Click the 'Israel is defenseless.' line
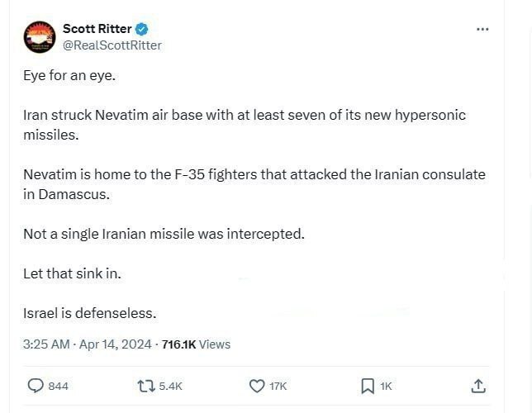The width and height of the screenshot is (532, 413). [89, 313]
